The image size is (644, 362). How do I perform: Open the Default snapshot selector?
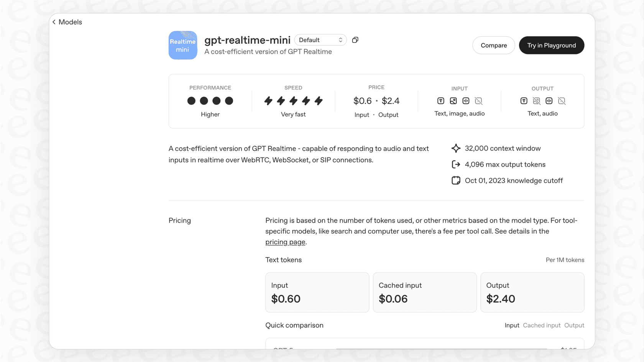pos(320,39)
